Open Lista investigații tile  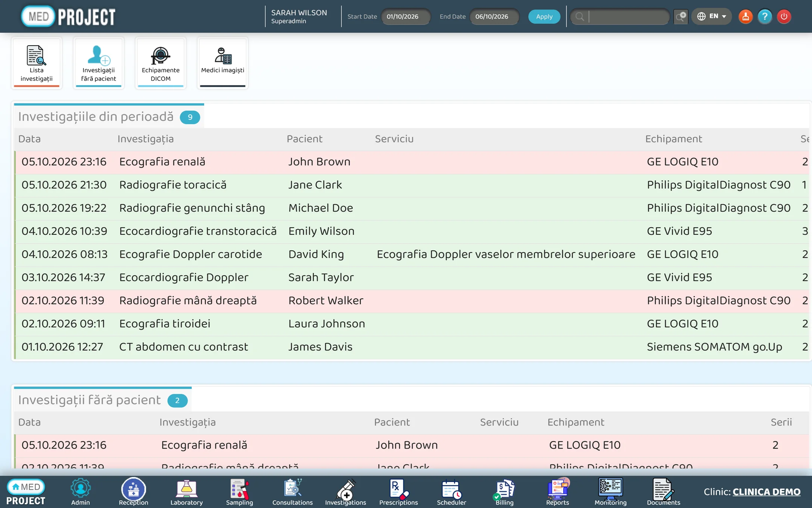(x=36, y=63)
